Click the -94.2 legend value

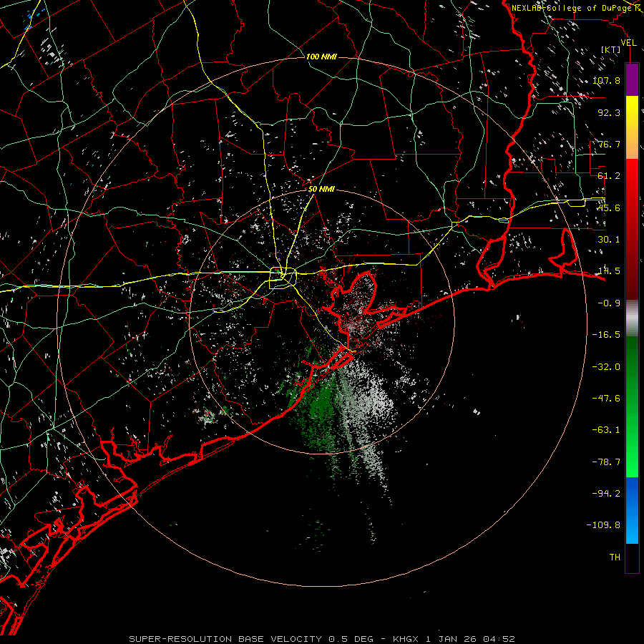(x=606, y=494)
